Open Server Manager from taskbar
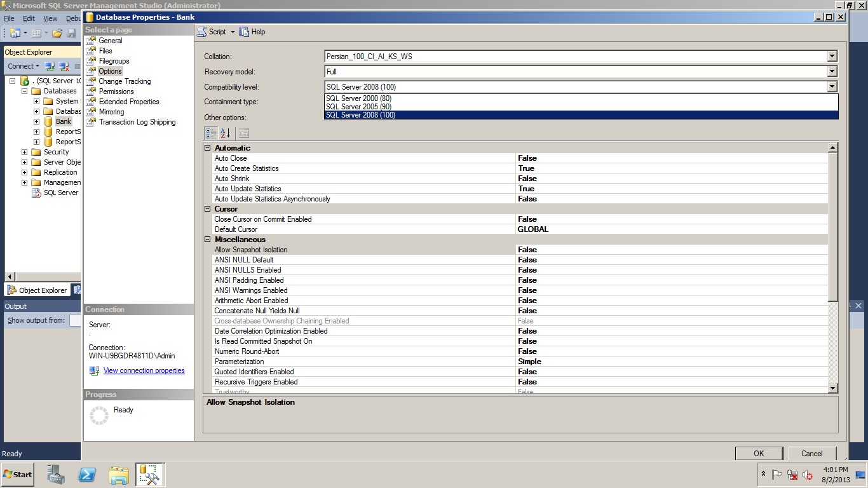Image resolution: width=868 pixels, height=488 pixels. (x=56, y=475)
